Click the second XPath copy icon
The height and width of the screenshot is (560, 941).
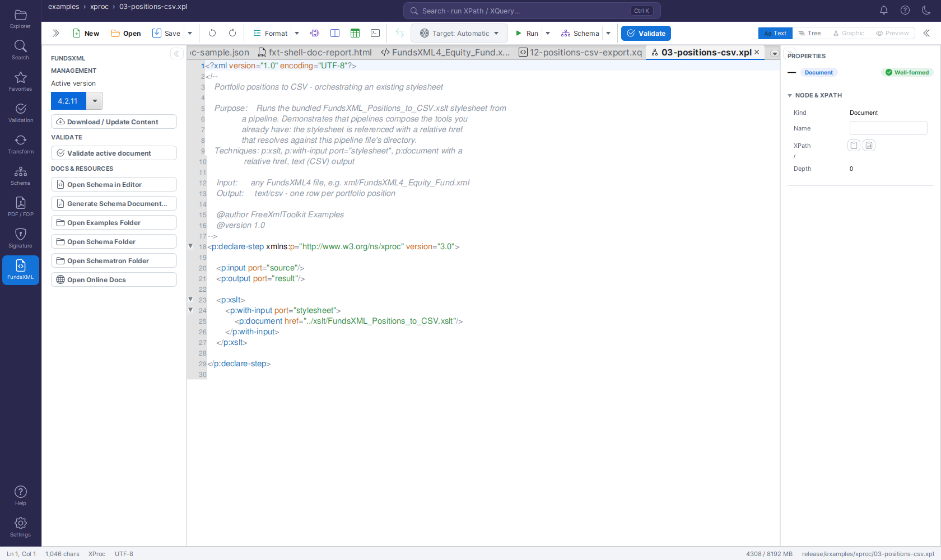(x=869, y=146)
